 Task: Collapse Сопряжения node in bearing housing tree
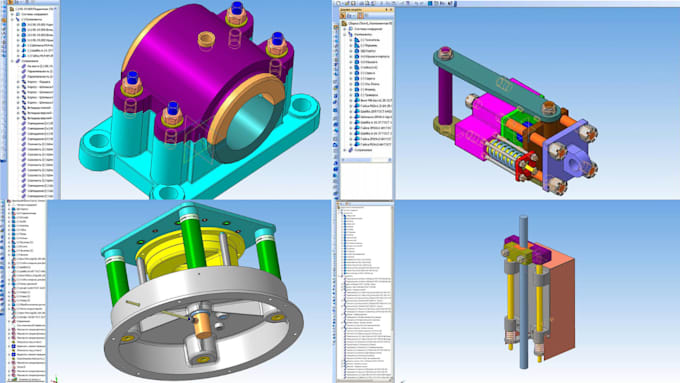tap(12, 61)
